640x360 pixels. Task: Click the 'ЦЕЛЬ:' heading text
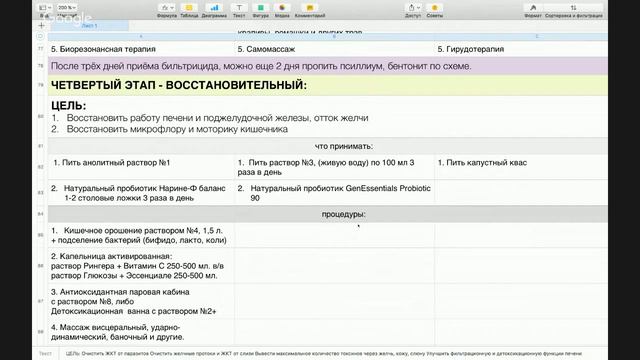pos(69,106)
